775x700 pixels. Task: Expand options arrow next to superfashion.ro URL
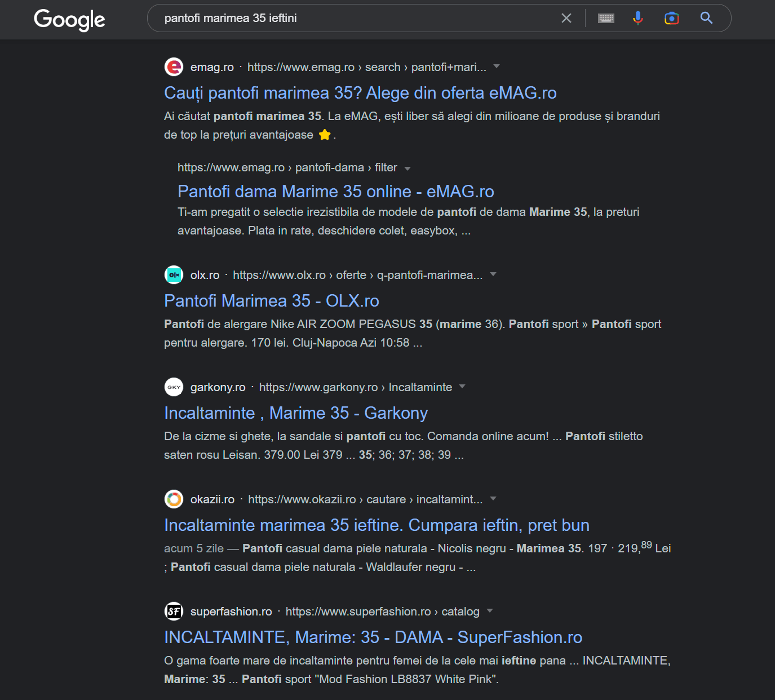[490, 611]
